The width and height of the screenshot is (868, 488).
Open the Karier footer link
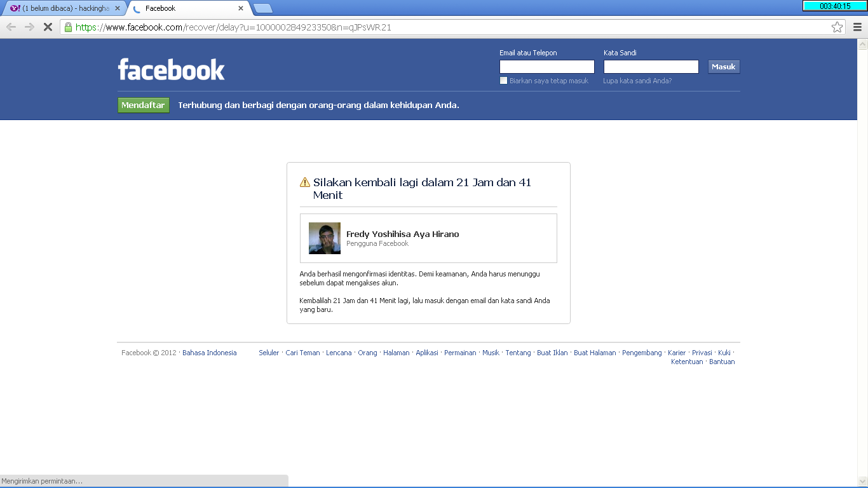pos(677,353)
